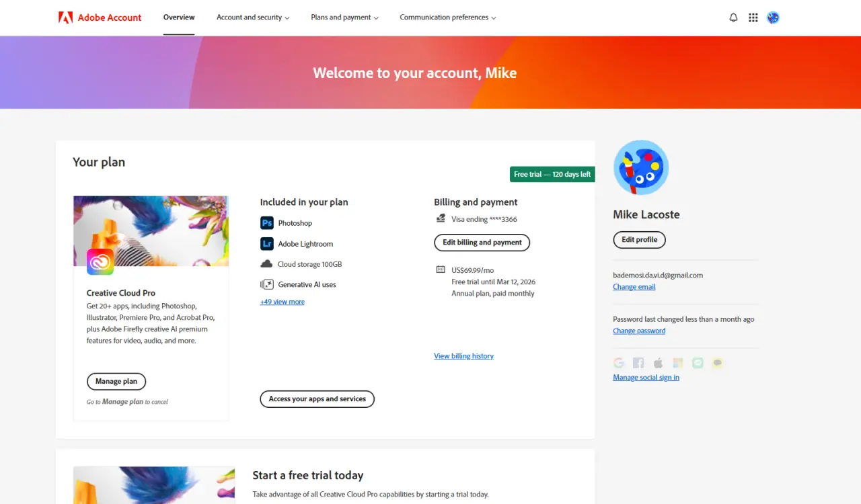Click the Creative Cloud logo badge
The height and width of the screenshot is (504, 861).
(x=100, y=262)
